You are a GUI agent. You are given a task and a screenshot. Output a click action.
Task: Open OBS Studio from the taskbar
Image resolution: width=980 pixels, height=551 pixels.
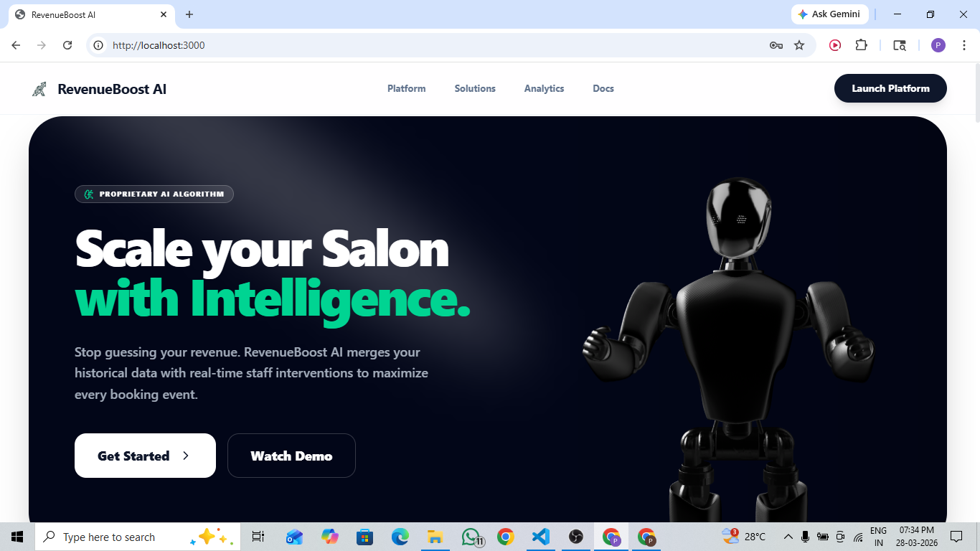(576, 537)
